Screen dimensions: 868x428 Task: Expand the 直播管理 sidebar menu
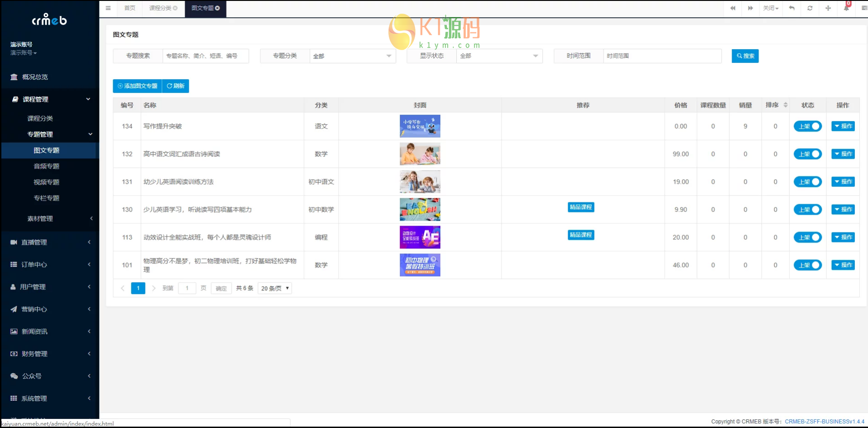coord(50,242)
